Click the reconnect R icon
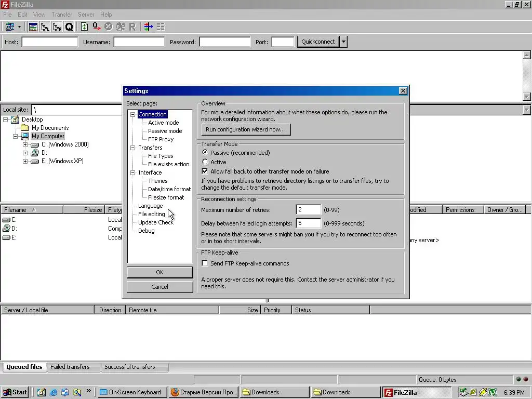The image size is (532, 399). point(132,27)
